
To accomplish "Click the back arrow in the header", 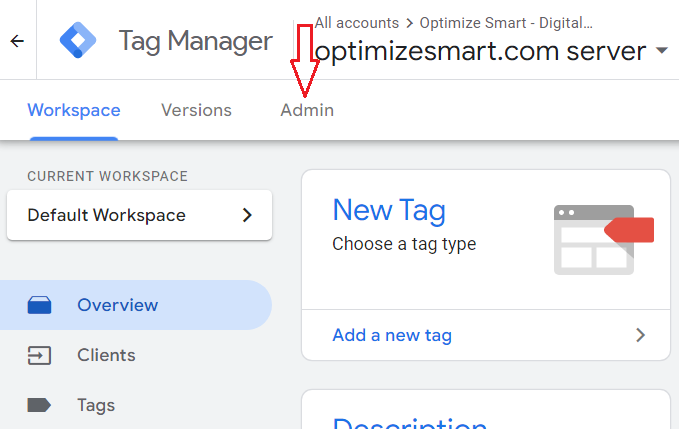I will (17, 41).
